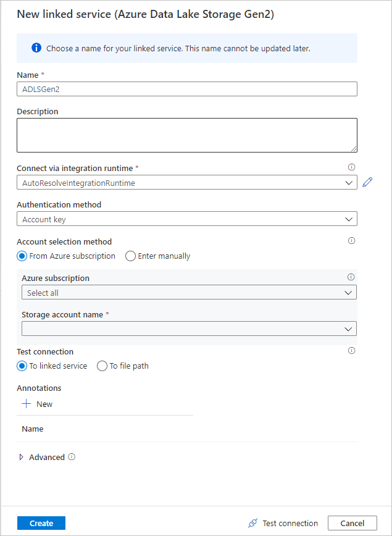Select To file path for test connection
The width and height of the screenshot is (392, 536).
(101, 366)
